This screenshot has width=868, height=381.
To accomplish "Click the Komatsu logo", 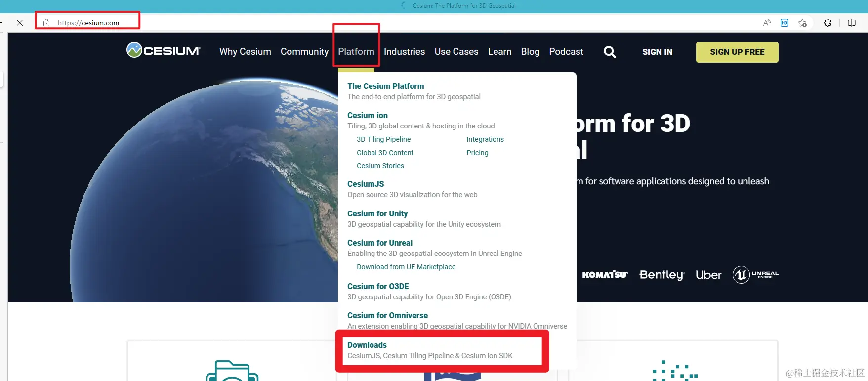I will (x=605, y=274).
